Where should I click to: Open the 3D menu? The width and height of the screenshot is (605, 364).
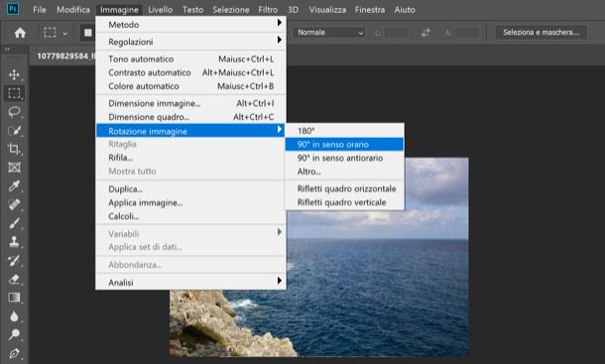(294, 10)
